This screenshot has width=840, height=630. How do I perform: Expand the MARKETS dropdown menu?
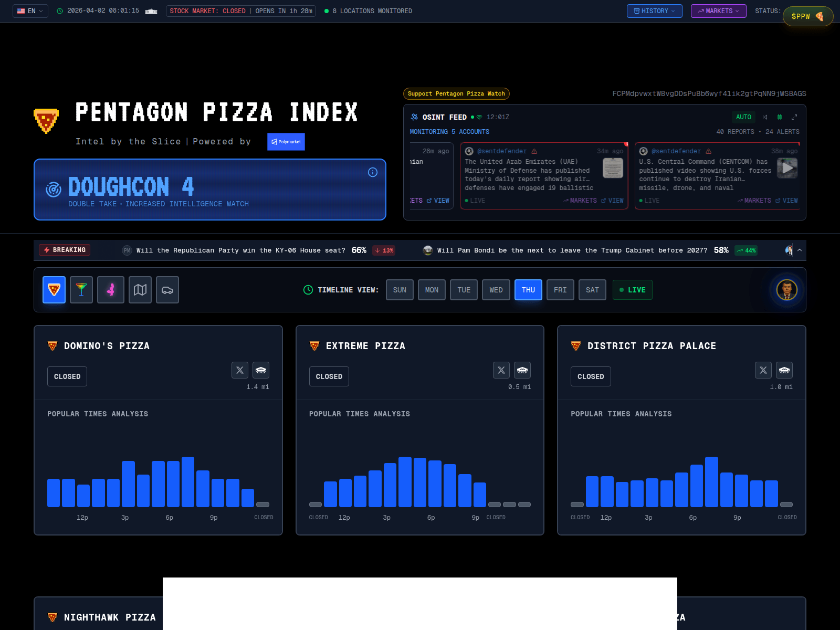pyautogui.click(x=718, y=11)
